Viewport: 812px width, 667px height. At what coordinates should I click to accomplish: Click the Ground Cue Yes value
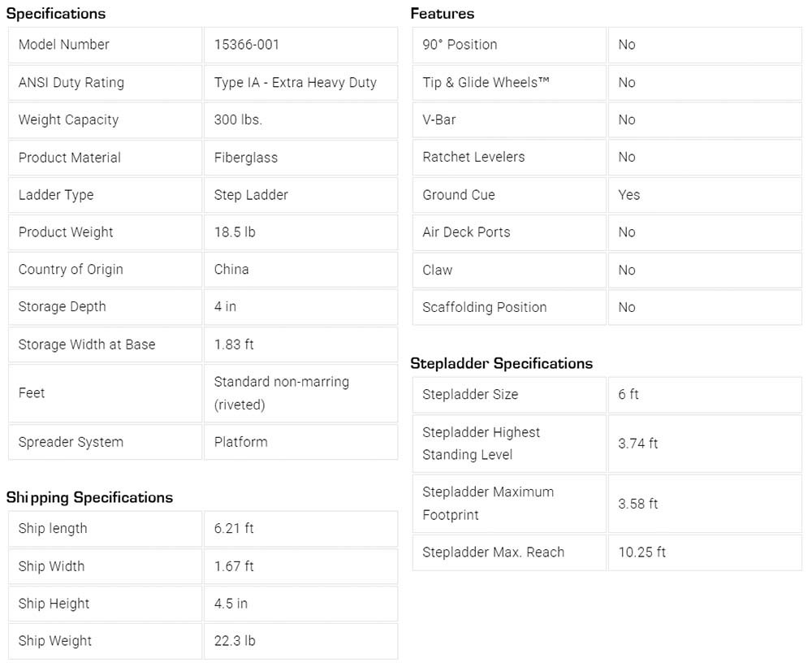(628, 195)
